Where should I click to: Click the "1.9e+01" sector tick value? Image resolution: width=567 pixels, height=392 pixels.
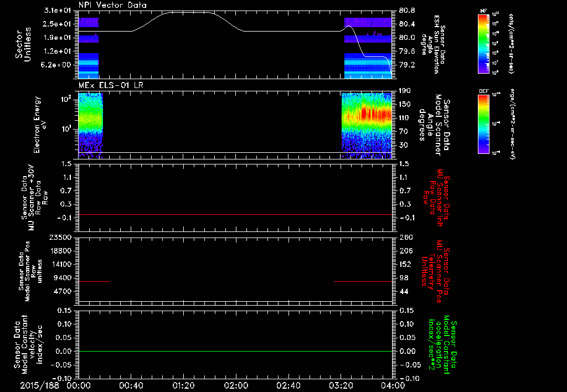(58, 38)
